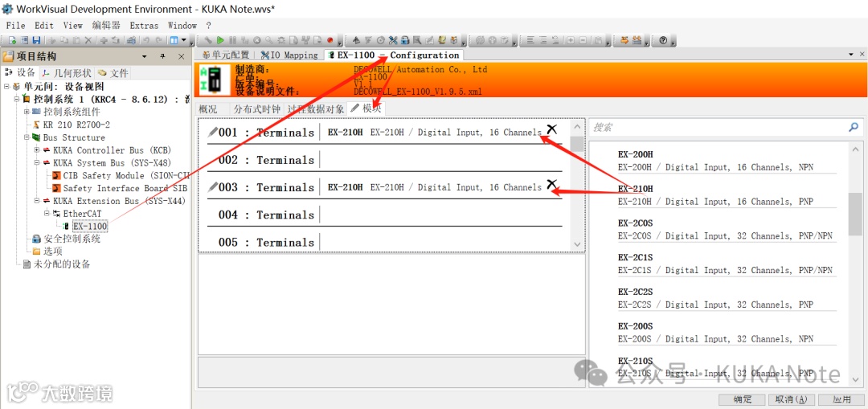
Task: Click the magnifier icon beside the bug icon
Action: coord(269,40)
